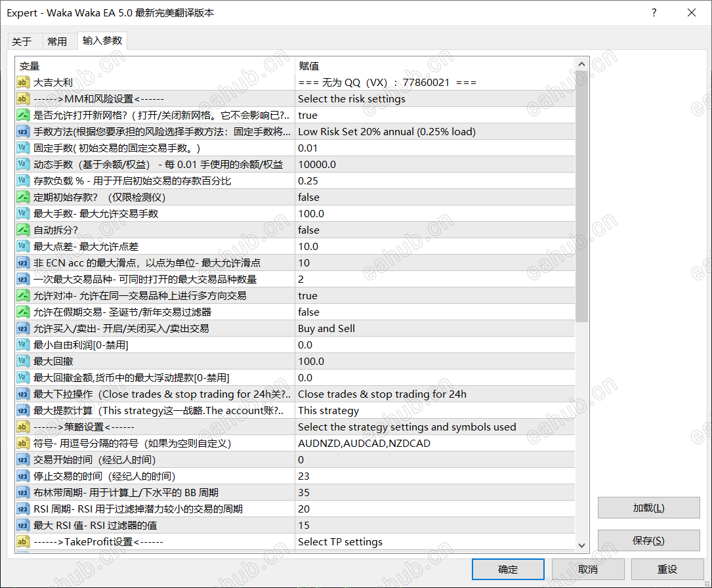Click integer icon for 最大下拉操作 row
712x588 pixels.
tap(23, 394)
